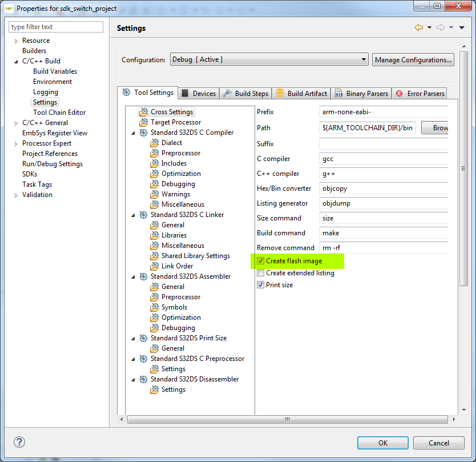Click the Standard S32DS Assembler icon
Image resolution: width=476 pixels, height=462 pixels.
click(143, 276)
